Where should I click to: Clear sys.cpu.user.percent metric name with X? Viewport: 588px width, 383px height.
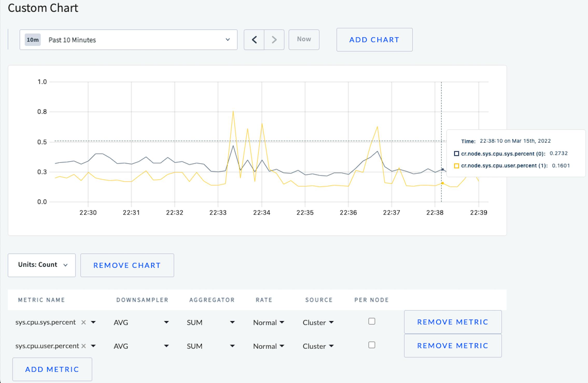tap(83, 346)
